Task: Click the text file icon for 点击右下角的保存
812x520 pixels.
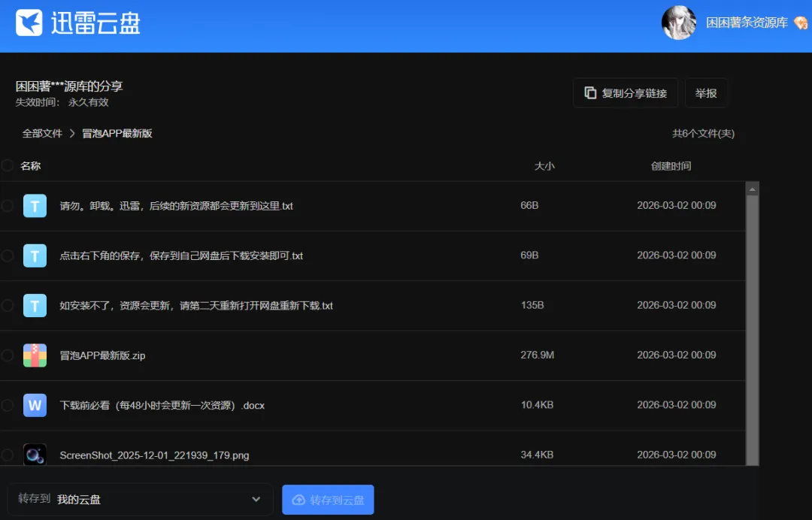Action: coord(35,255)
